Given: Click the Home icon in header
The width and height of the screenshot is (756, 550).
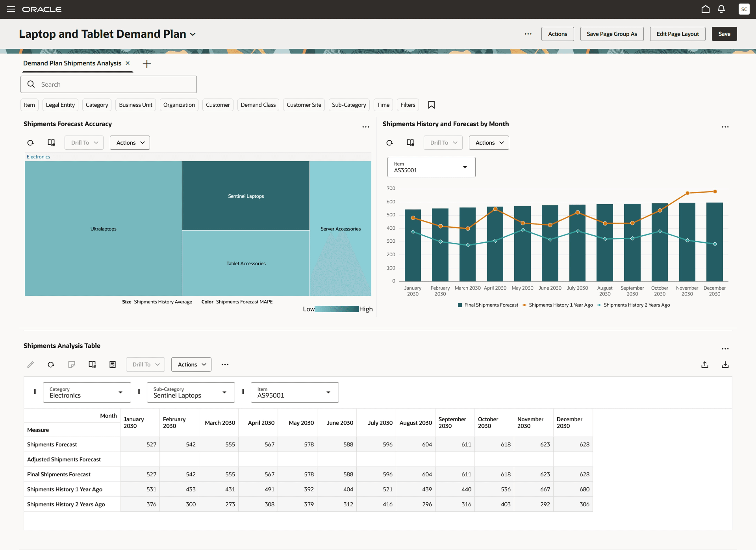Looking at the screenshot, I should tap(705, 9).
